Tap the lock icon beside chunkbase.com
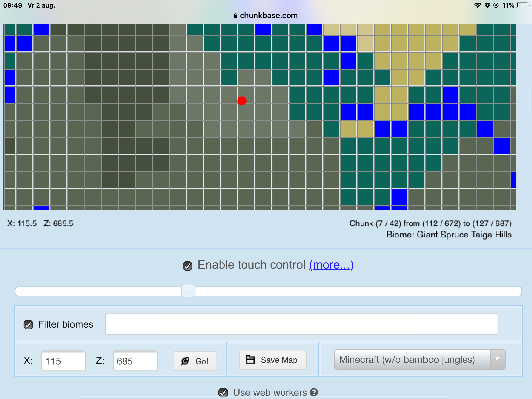Screen dimensions: 532x399 point(235,16)
